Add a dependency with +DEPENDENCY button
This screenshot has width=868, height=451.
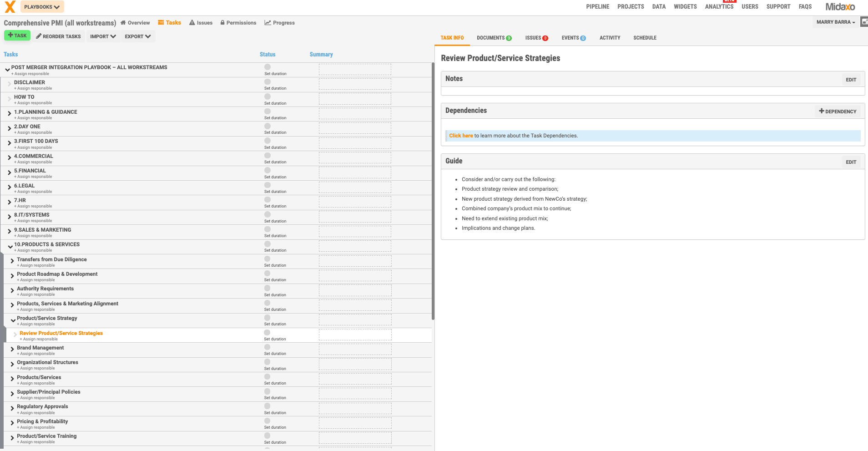tap(838, 111)
